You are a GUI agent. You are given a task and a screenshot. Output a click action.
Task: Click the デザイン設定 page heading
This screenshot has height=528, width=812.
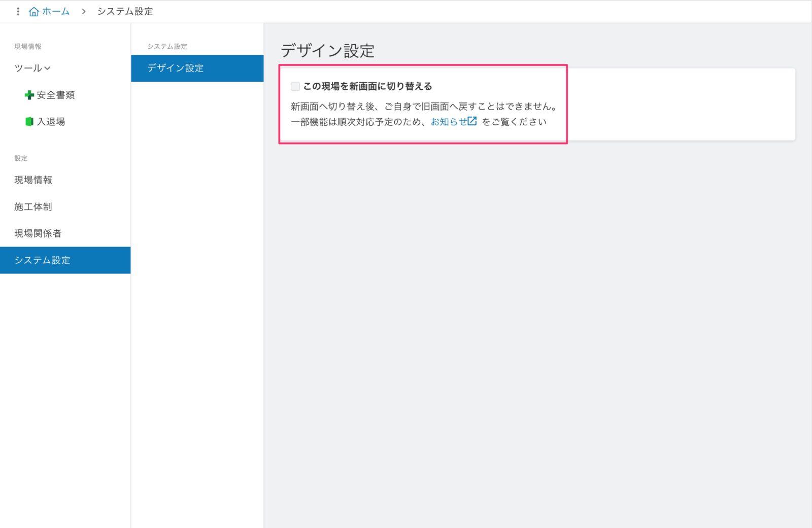pos(328,51)
